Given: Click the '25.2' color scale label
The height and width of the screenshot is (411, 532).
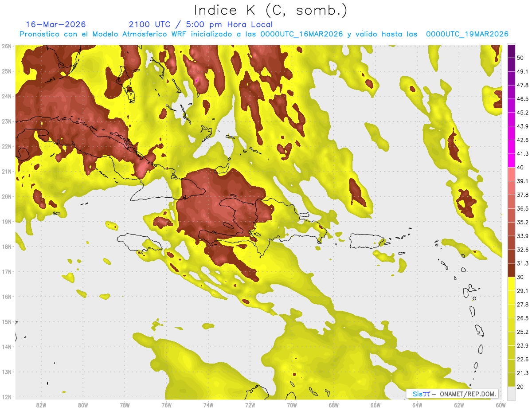Looking at the screenshot, I should point(523,332).
